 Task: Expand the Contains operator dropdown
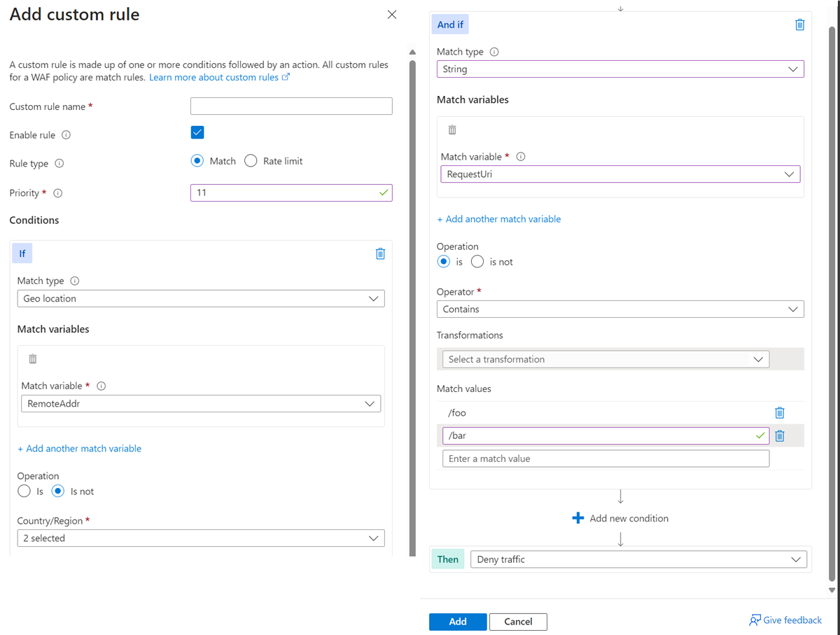(620, 309)
